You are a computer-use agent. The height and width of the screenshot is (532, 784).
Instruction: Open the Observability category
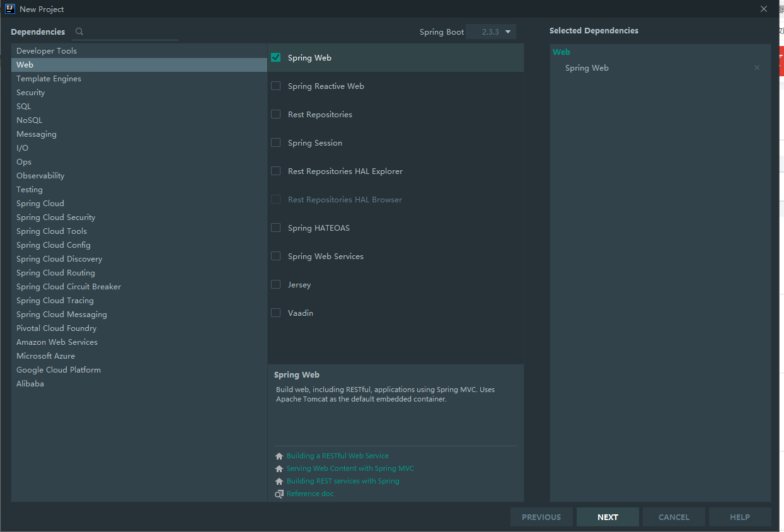pyautogui.click(x=139, y=176)
